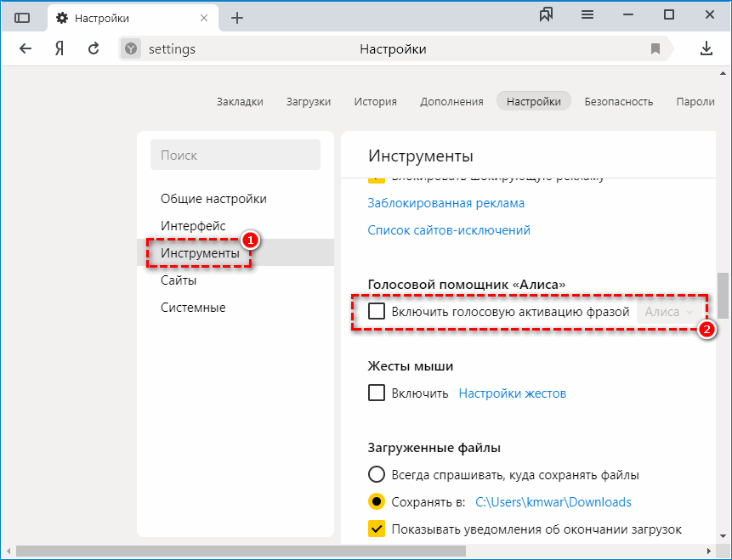
Task: Enable voice activation with phrase checkbox
Action: point(377,311)
